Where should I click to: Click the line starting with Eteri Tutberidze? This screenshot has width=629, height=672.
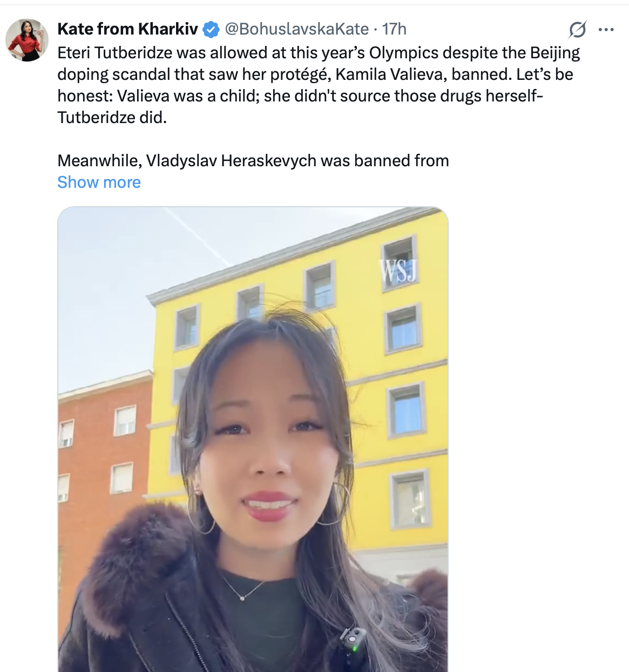coord(319,53)
